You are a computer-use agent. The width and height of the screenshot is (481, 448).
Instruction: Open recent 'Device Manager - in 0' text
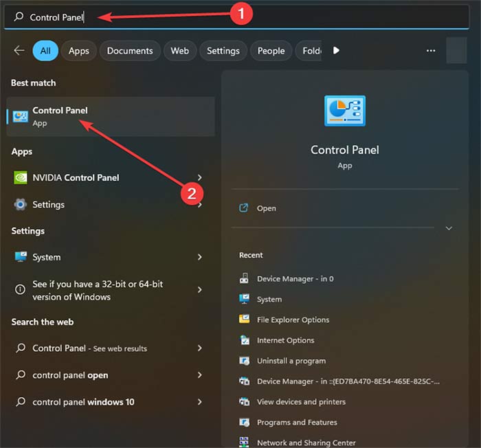pos(295,279)
